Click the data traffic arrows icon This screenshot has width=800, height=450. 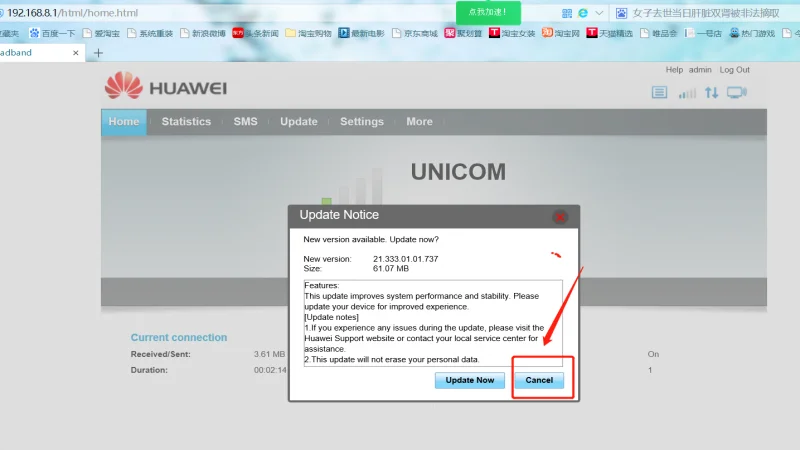[712, 92]
